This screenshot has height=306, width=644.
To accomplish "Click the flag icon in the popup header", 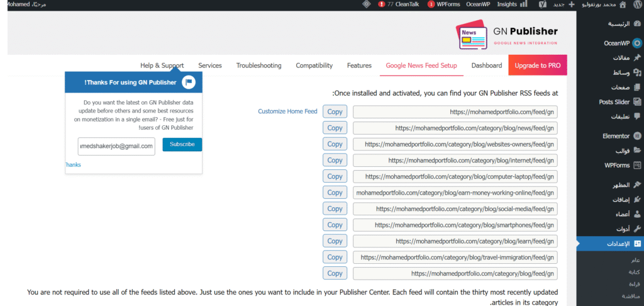I will (x=189, y=82).
